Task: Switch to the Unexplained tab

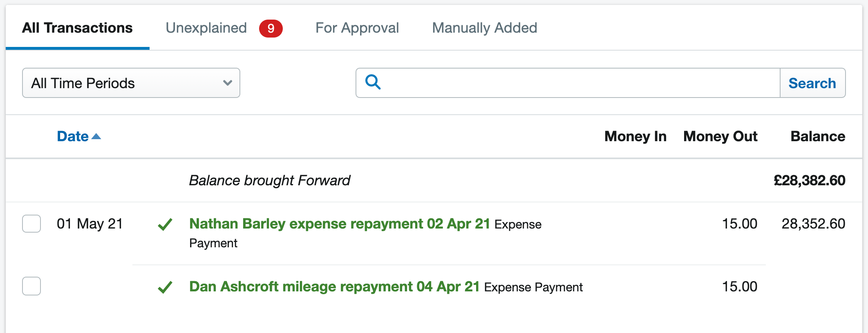Action: (x=206, y=28)
